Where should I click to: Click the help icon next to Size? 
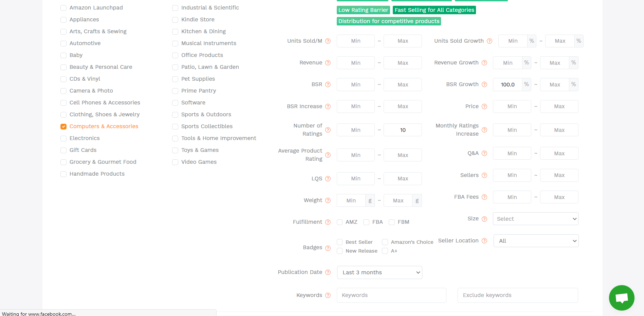click(484, 219)
